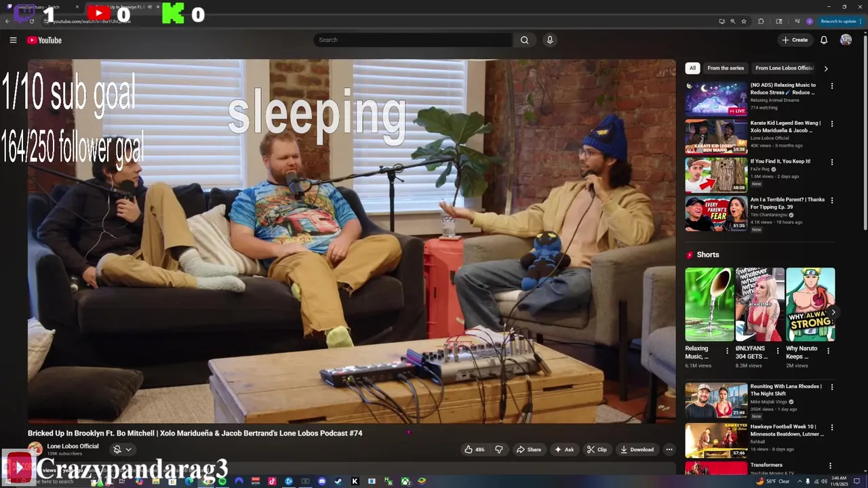868x488 pixels.
Task: Open the Clip tool with scissors icon
Action: (597, 449)
